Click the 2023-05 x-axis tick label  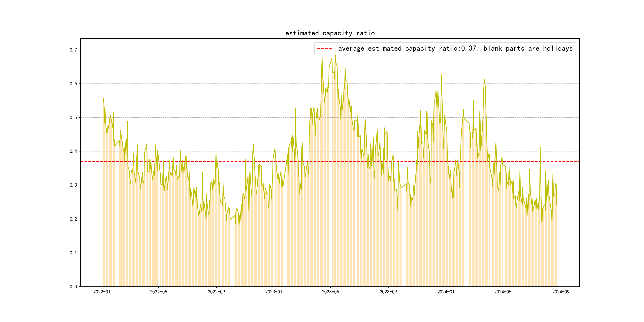[x=330, y=292]
